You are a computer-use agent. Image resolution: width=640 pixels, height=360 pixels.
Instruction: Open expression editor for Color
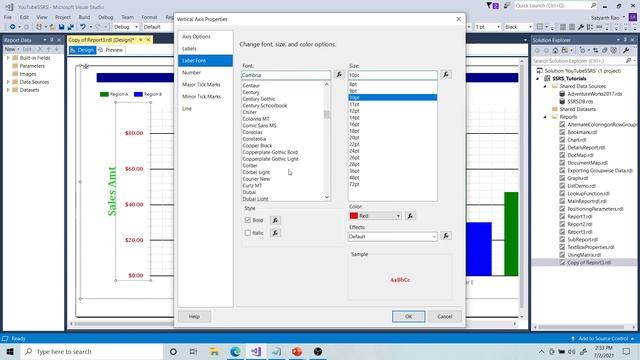click(410, 216)
